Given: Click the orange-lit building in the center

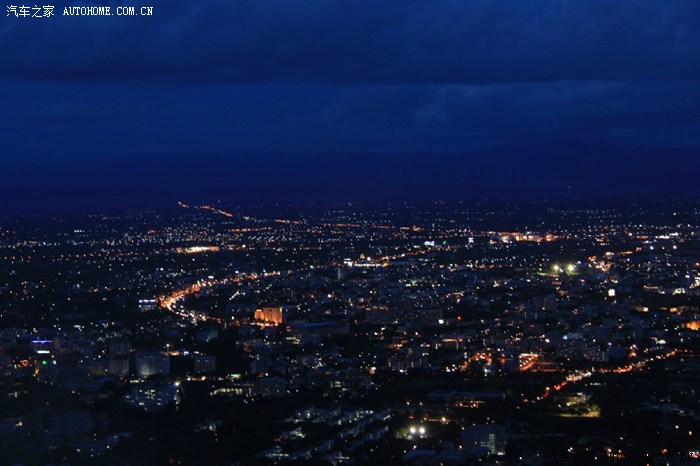Looking at the screenshot, I should 268,315.
